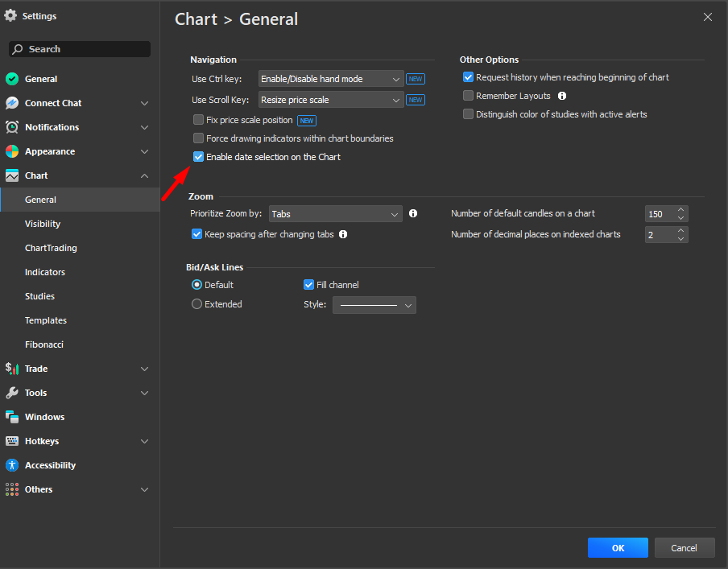Image resolution: width=728 pixels, height=569 pixels.
Task: Open the Use Ctrl key dropdown
Action: click(x=330, y=79)
